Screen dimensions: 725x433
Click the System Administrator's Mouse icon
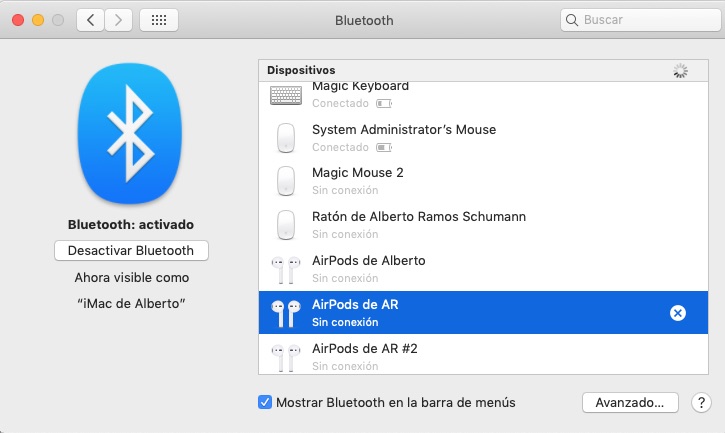pyautogui.click(x=286, y=138)
